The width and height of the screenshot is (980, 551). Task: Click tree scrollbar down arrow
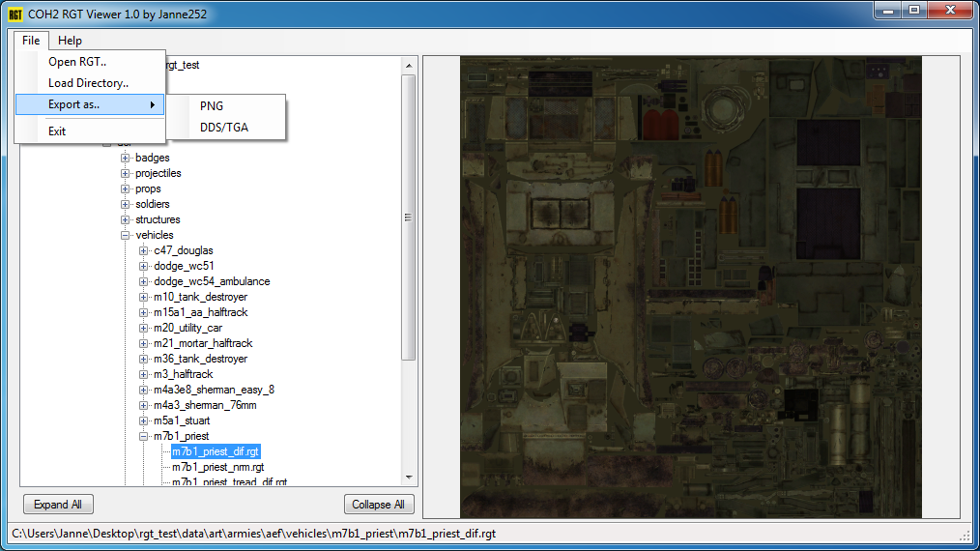click(409, 478)
